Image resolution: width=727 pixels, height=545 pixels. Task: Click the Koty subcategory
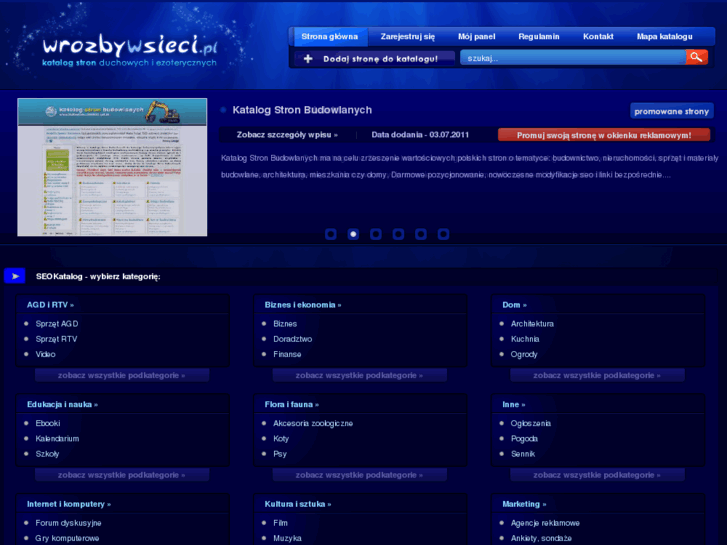[x=281, y=439]
